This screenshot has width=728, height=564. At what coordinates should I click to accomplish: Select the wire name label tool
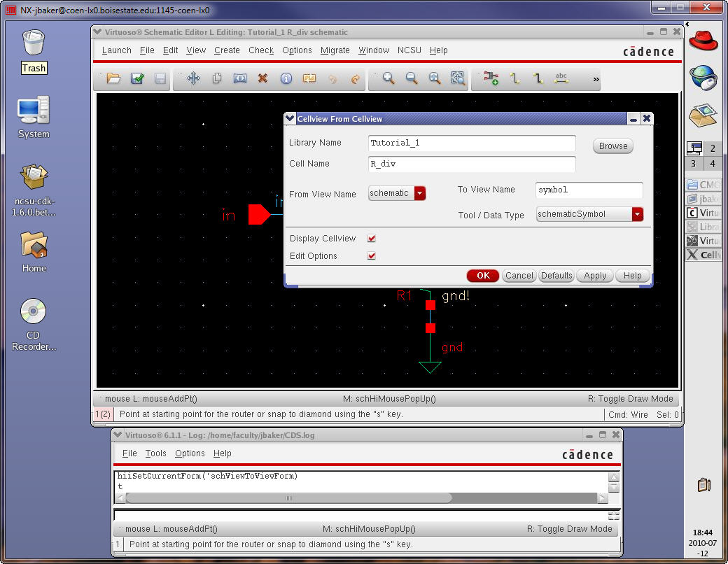[x=561, y=79]
